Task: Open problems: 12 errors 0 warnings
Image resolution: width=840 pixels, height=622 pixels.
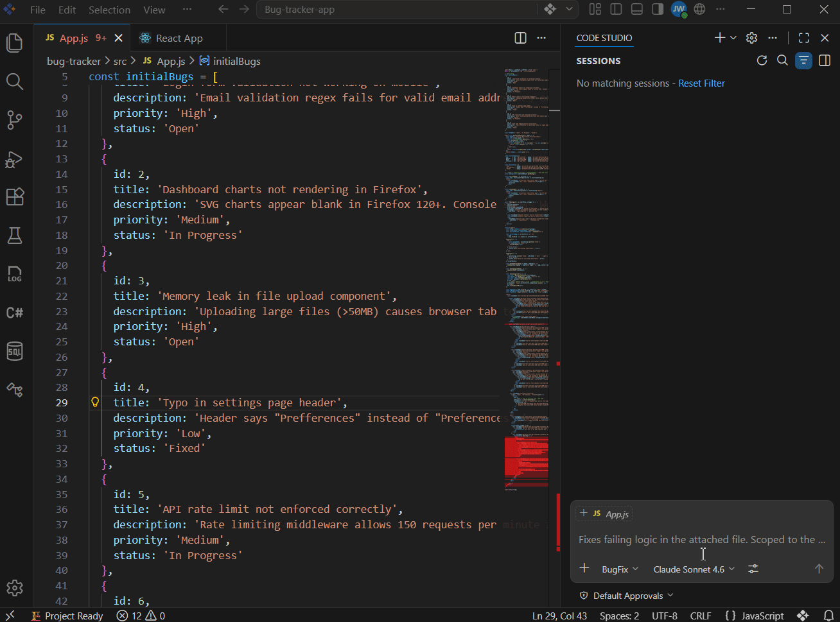Action: (141, 616)
